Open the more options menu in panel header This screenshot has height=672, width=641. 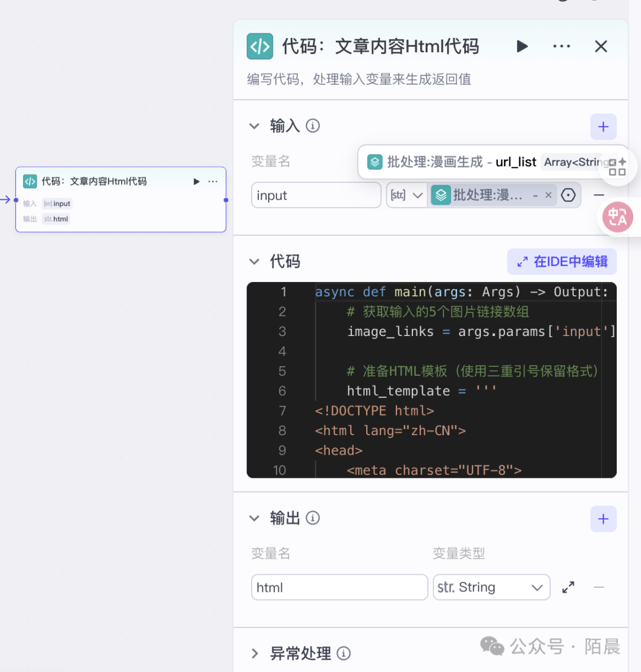[561, 46]
